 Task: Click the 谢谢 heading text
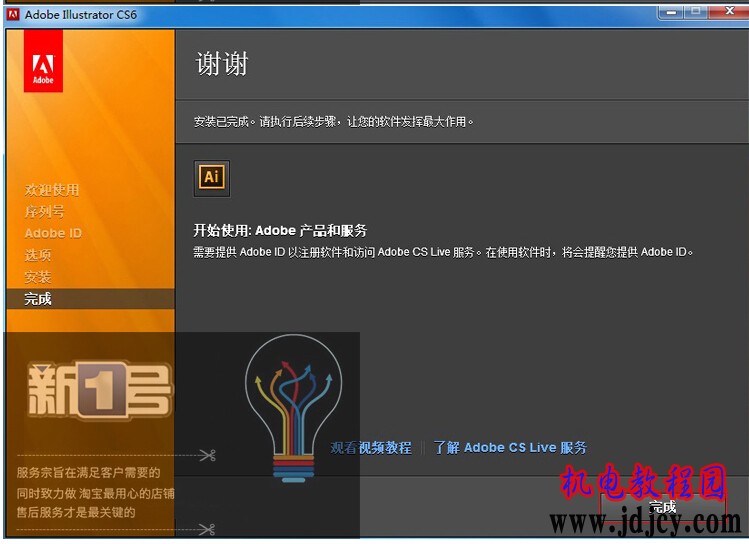coord(222,64)
